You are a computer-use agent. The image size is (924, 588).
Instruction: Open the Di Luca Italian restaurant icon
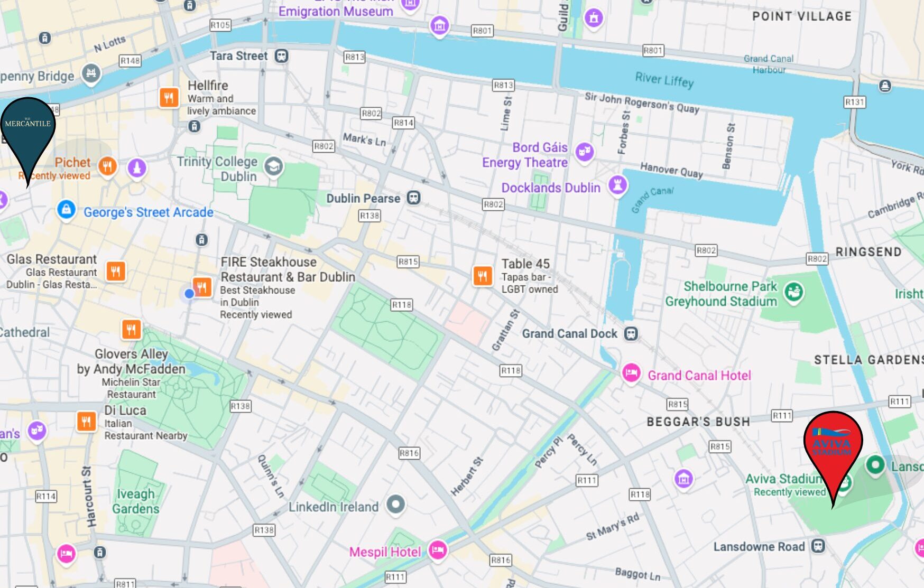click(86, 422)
